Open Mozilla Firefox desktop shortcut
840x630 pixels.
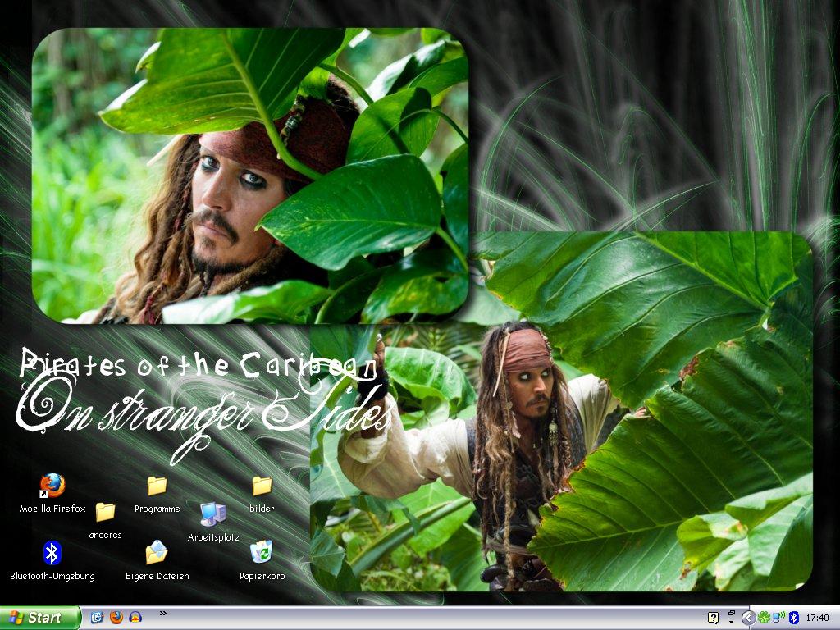click(x=52, y=486)
